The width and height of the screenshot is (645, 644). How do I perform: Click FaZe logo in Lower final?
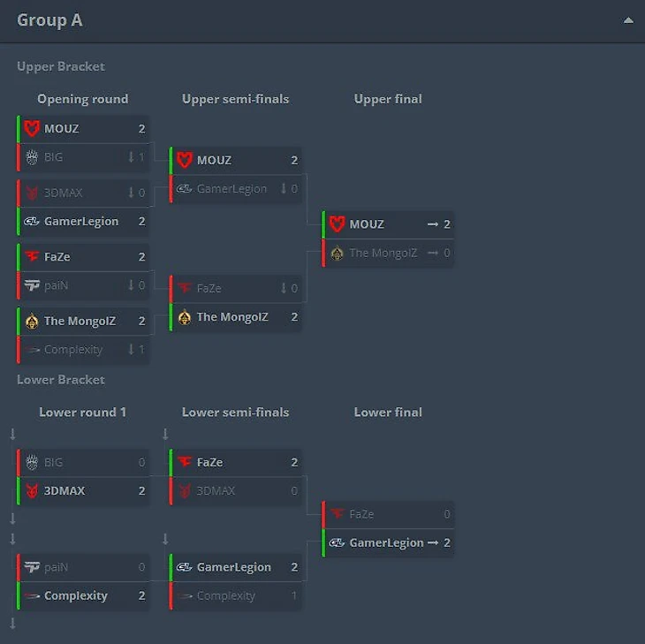click(x=337, y=514)
